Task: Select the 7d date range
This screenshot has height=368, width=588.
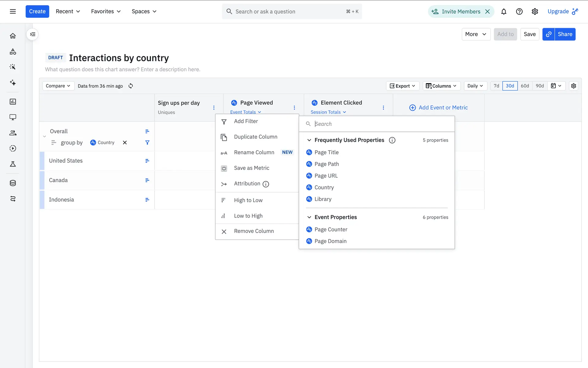Action: (x=496, y=86)
